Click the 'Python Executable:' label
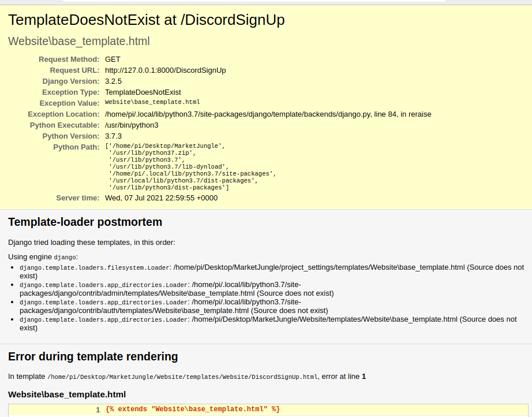The image size is (532, 417). click(x=65, y=125)
